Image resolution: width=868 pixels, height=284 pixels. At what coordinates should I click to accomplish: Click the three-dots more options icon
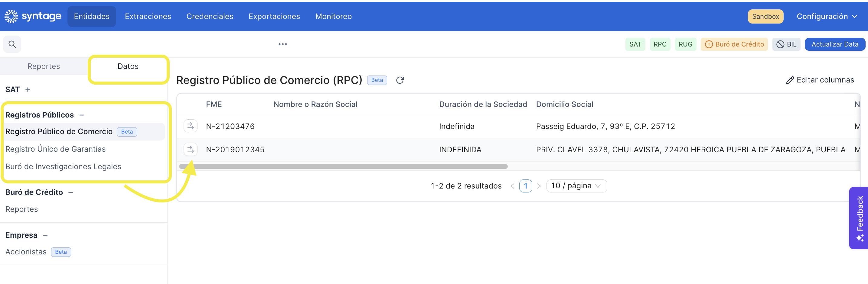click(283, 44)
